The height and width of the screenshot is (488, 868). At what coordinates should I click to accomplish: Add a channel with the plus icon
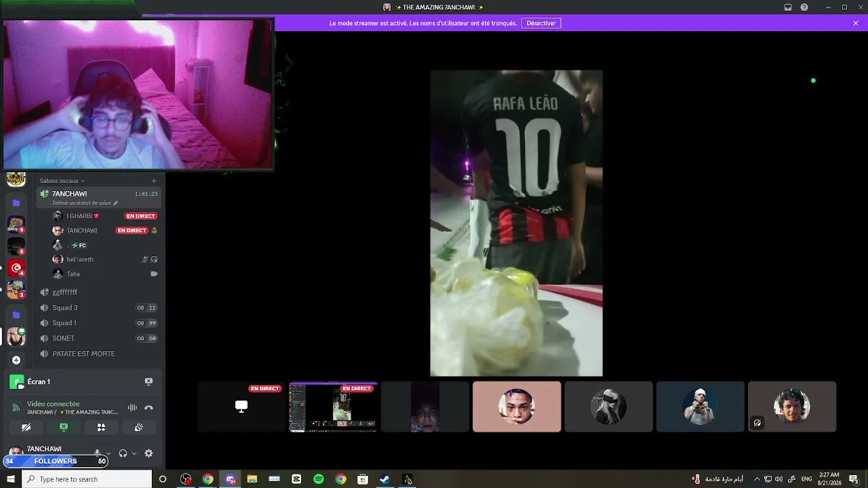pyautogui.click(x=154, y=181)
